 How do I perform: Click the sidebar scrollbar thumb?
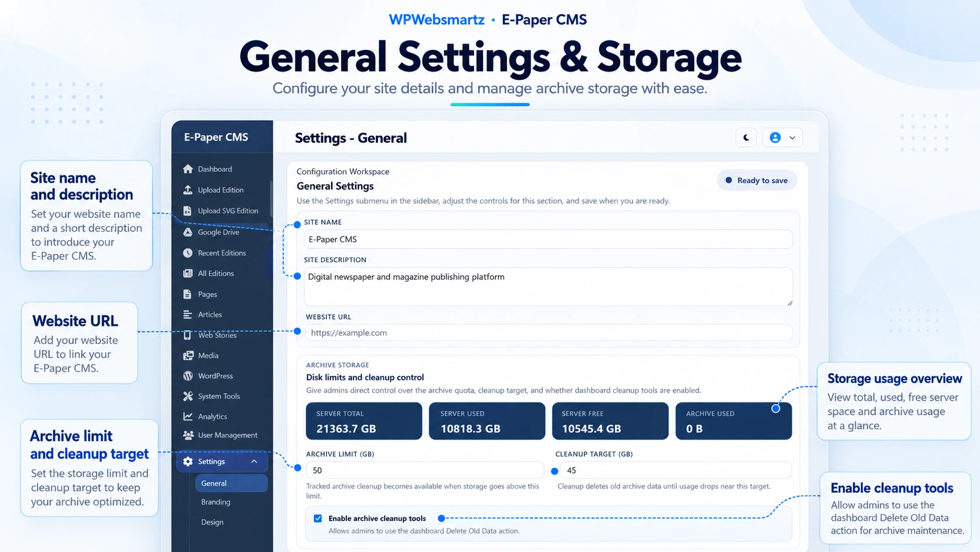coord(271,199)
